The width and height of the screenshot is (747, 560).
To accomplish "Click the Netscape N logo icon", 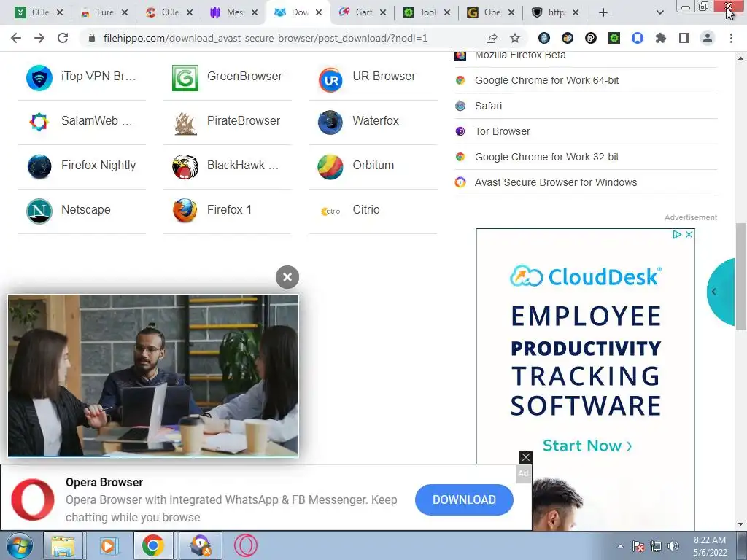I will click(39, 211).
